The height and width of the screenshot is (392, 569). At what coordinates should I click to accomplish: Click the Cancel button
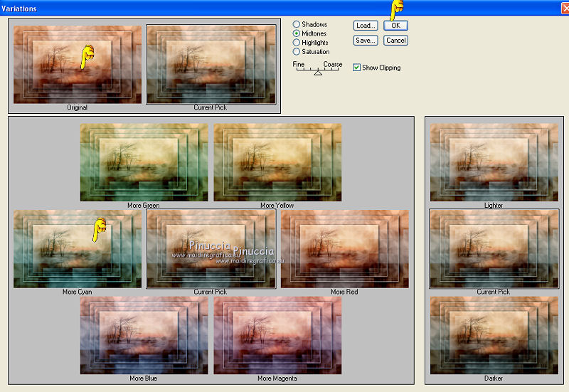tap(396, 41)
